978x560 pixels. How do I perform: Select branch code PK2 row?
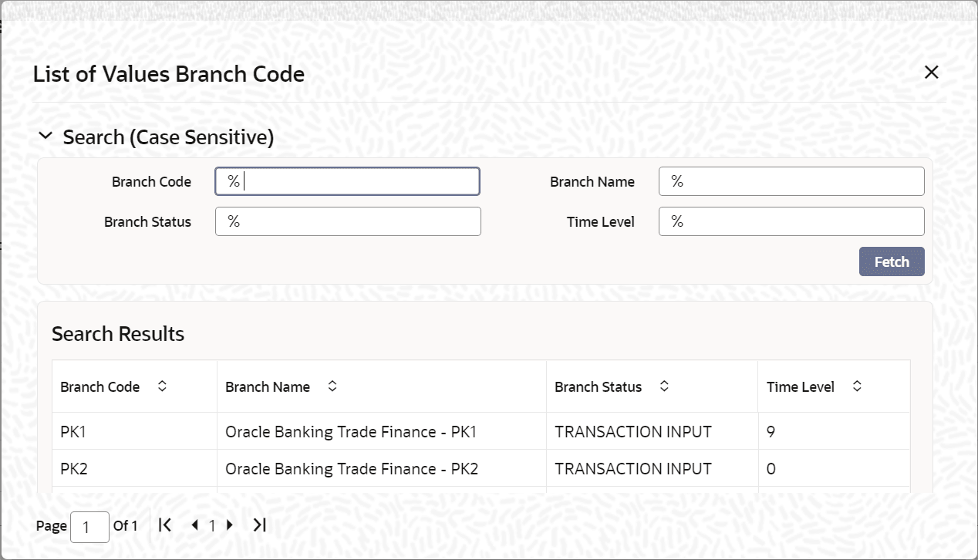pos(481,468)
